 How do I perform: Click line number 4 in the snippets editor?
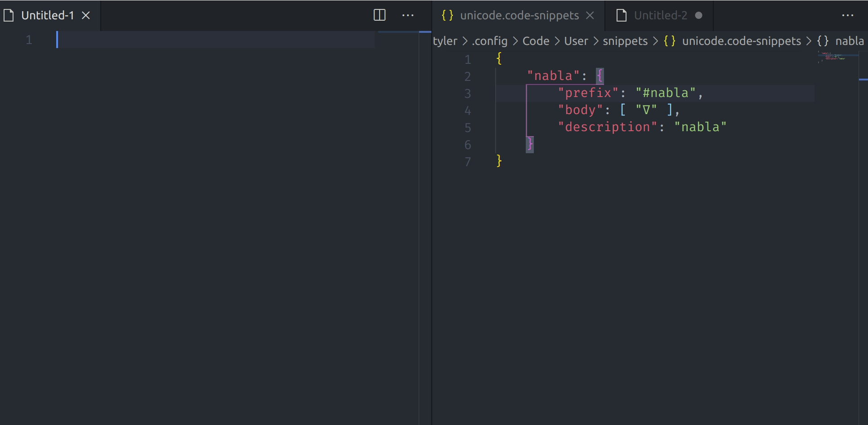tap(468, 110)
